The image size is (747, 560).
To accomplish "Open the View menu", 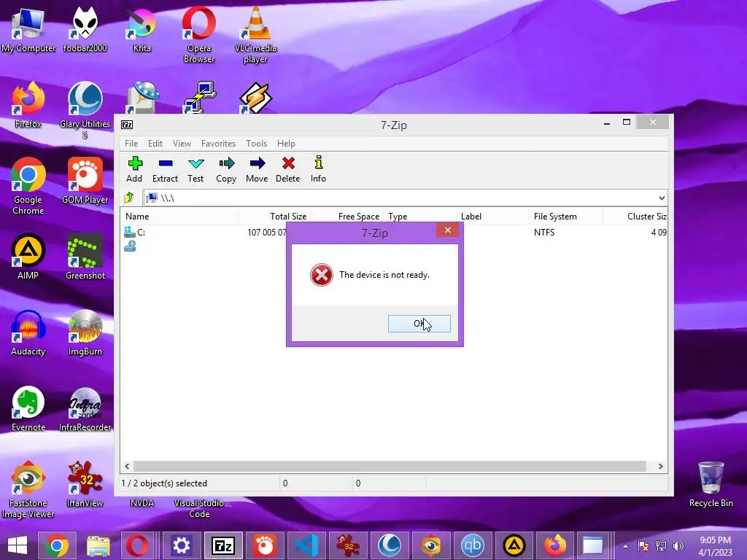I will [x=182, y=144].
